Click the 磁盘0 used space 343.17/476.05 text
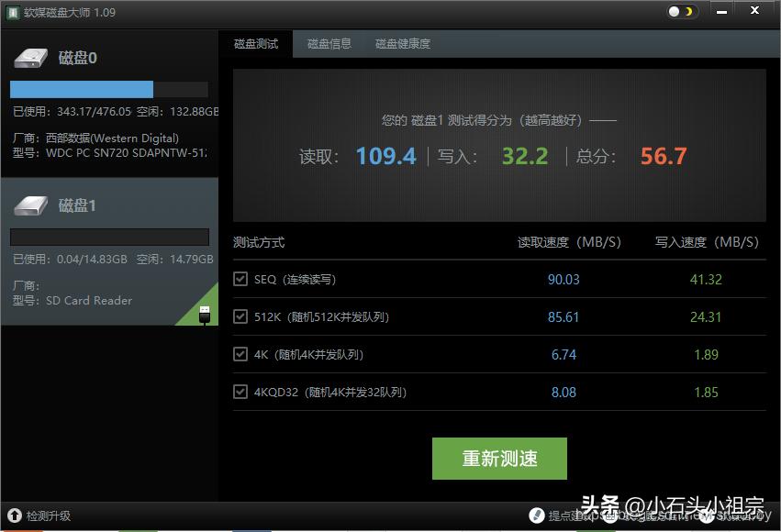781x532 pixels. (x=73, y=112)
